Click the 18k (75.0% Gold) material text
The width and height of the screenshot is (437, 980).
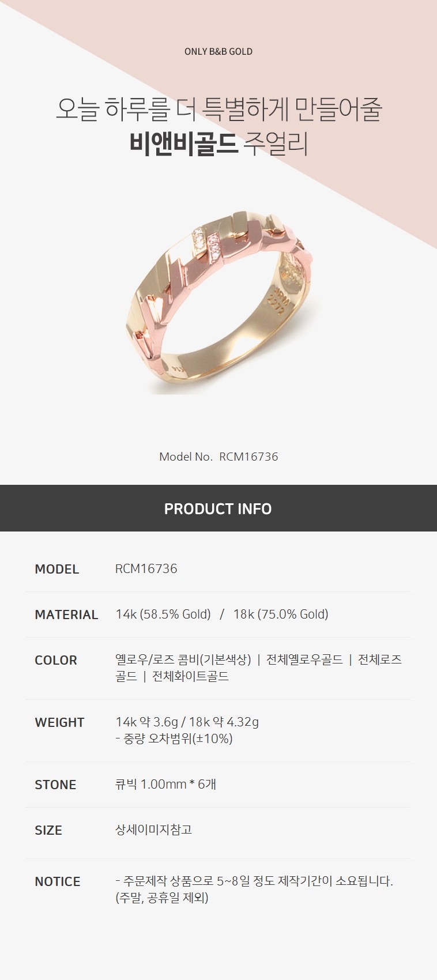281,615
